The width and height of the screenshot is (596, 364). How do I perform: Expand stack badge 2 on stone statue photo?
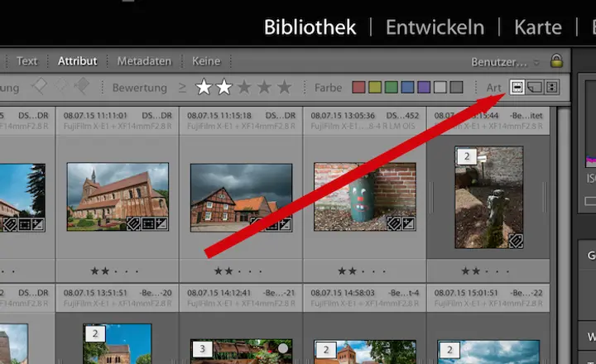click(x=467, y=156)
